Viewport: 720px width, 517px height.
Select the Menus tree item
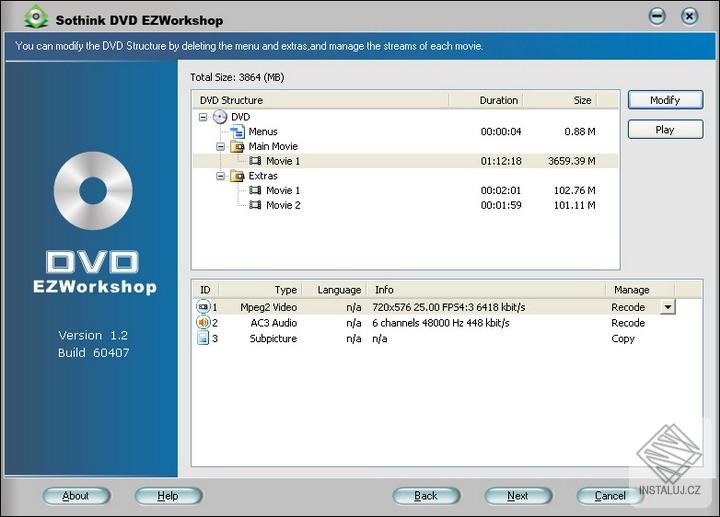(x=263, y=132)
